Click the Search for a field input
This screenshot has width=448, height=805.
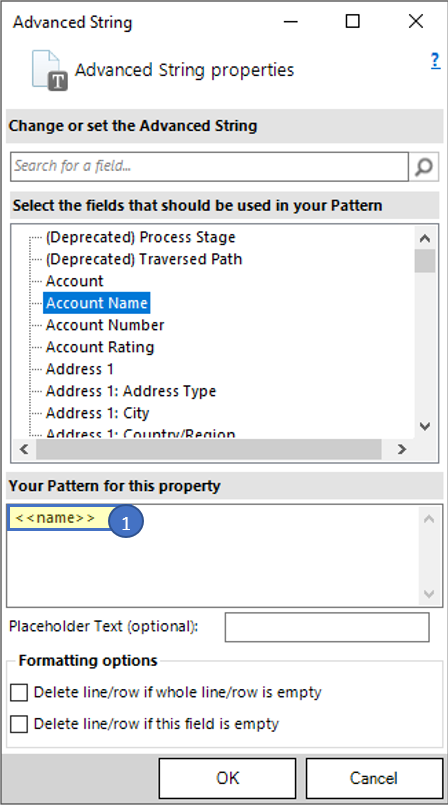pyautogui.click(x=209, y=166)
